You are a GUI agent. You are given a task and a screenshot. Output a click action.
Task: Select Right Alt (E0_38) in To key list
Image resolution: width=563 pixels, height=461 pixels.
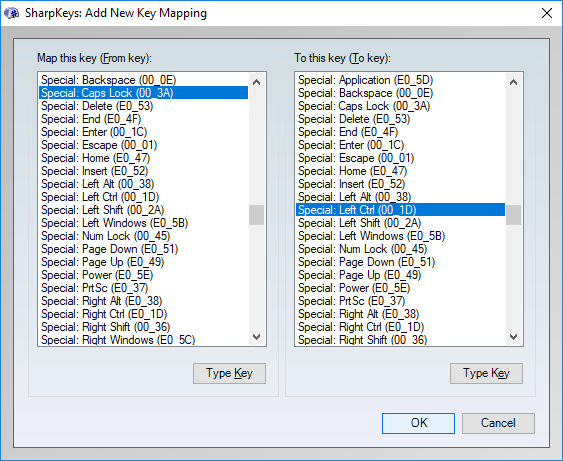[x=400, y=314]
